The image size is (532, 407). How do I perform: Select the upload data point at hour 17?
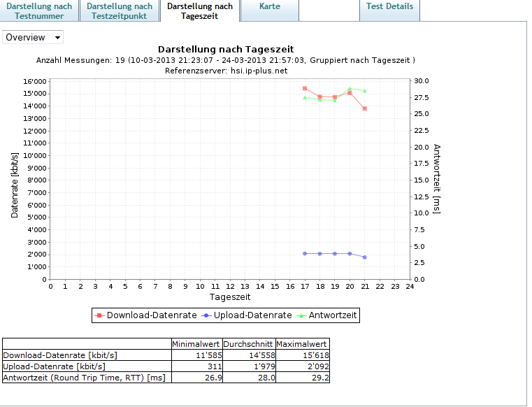click(305, 253)
